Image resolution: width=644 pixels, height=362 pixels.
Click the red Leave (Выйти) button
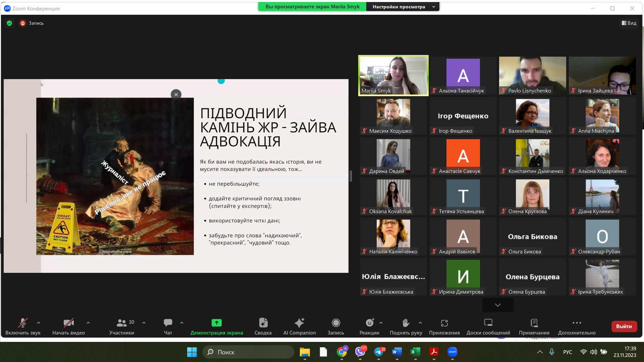point(624,326)
